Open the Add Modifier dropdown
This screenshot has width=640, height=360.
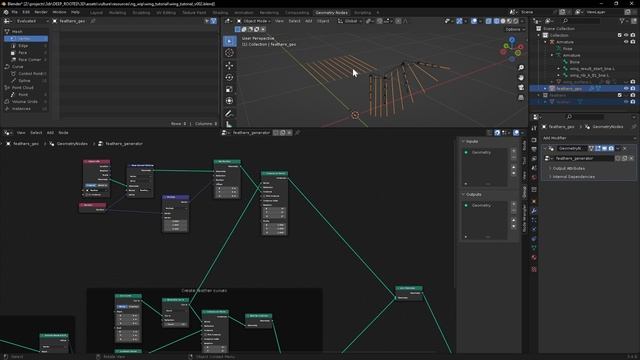click(x=588, y=138)
